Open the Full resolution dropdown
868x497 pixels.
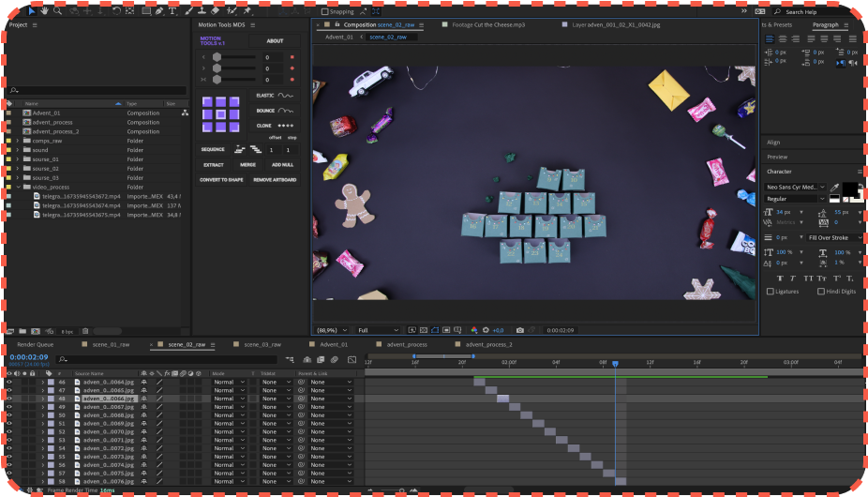tap(378, 330)
